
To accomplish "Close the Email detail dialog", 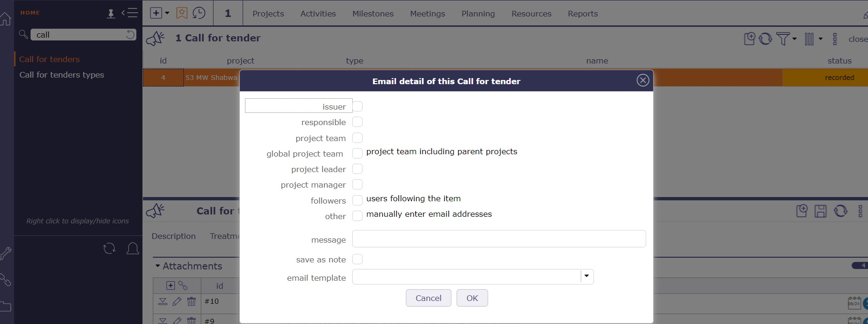I will coord(643,80).
